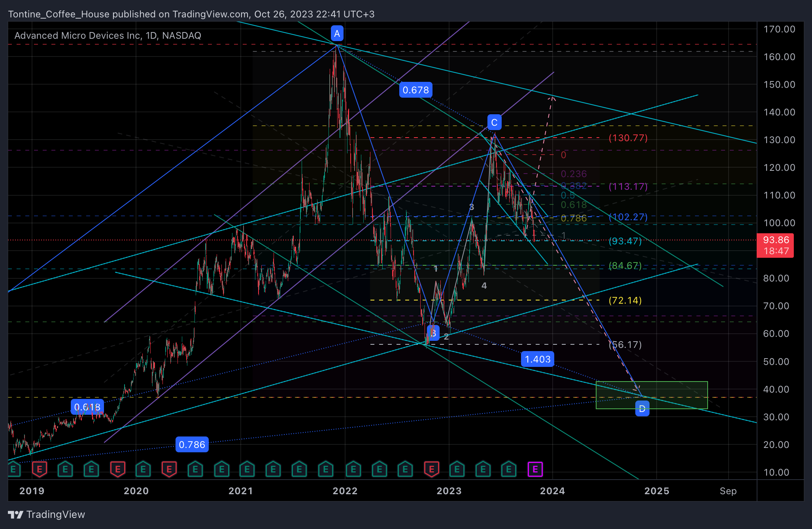Image resolution: width=812 pixels, height=529 pixels.
Task: Click the (102.27) blue price level label
Action: [628, 217]
